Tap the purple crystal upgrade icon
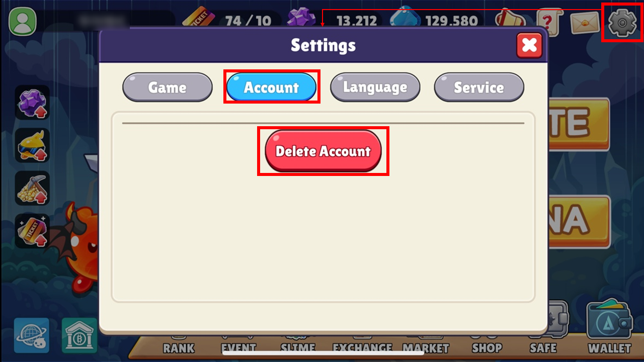The image size is (644, 362). coord(32,102)
